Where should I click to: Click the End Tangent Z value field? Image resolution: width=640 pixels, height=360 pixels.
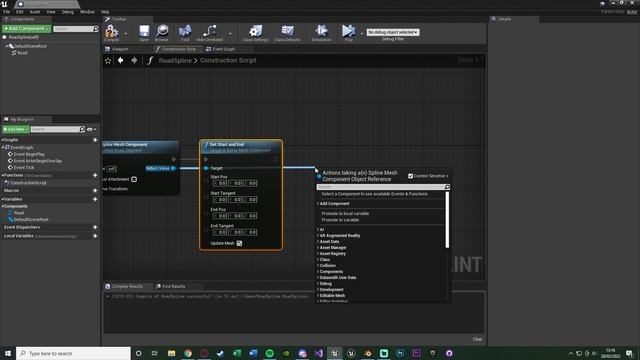(x=250, y=232)
